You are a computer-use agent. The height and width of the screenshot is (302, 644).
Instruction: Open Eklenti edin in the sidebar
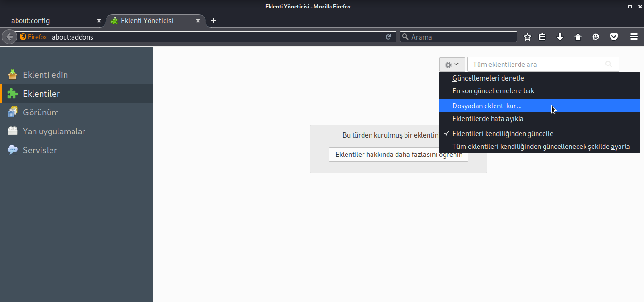pos(76,74)
